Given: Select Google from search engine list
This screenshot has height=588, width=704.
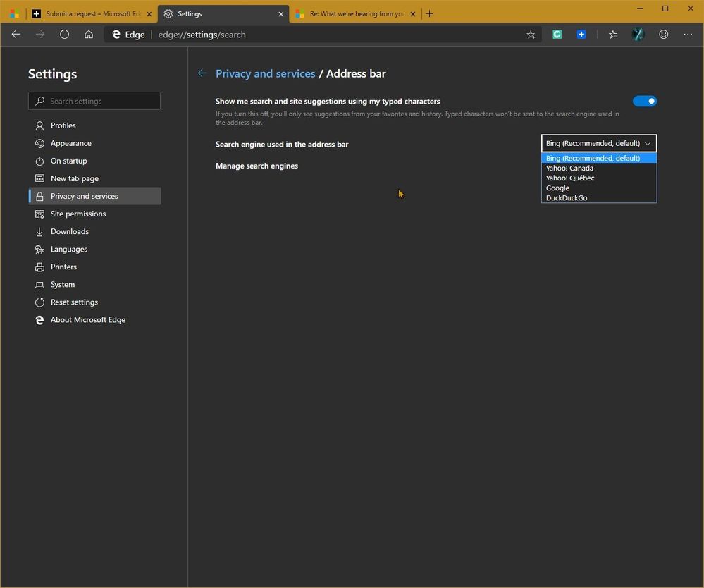Looking at the screenshot, I should click(x=557, y=188).
